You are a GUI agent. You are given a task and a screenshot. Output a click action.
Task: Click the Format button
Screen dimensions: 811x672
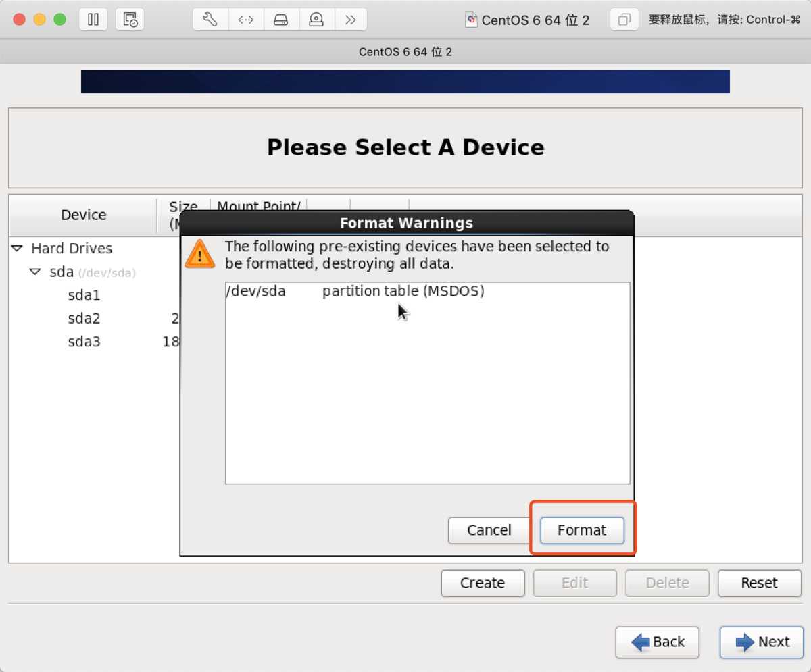click(x=582, y=530)
